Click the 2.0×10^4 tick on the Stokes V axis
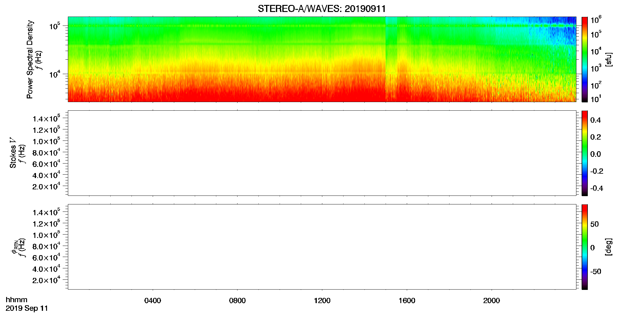Viewport: 644px width, 332px height. click(46, 186)
